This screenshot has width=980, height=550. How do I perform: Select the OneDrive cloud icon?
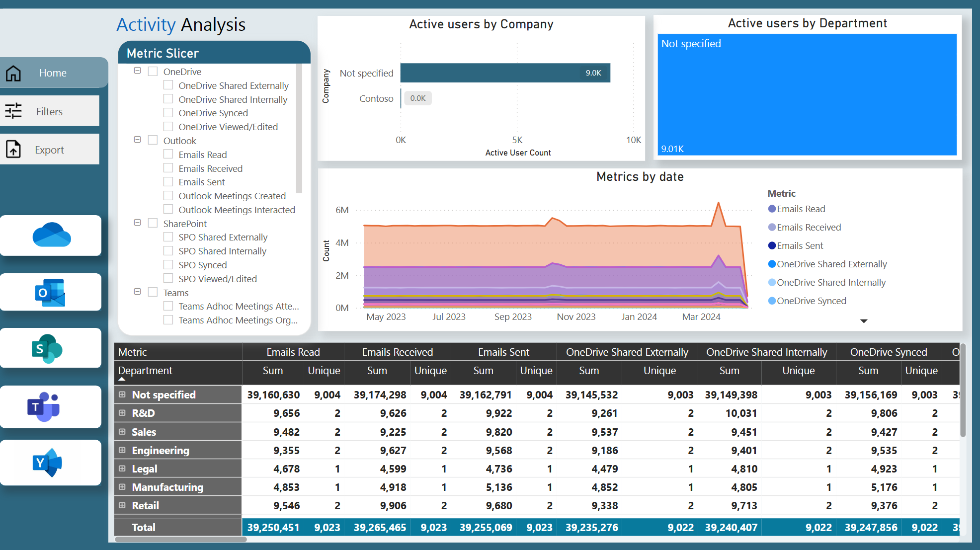pyautogui.click(x=51, y=236)
